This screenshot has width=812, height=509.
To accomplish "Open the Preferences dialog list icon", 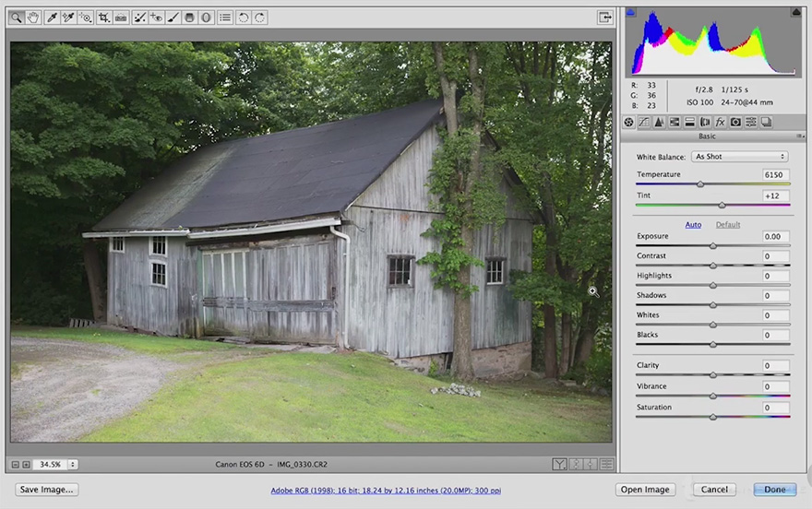I will coord(225,18).
